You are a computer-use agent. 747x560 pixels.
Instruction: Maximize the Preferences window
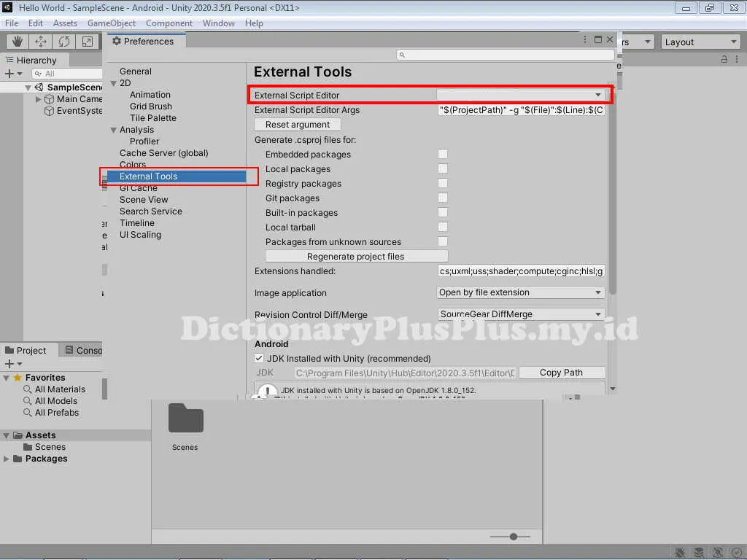coord(598,39)
